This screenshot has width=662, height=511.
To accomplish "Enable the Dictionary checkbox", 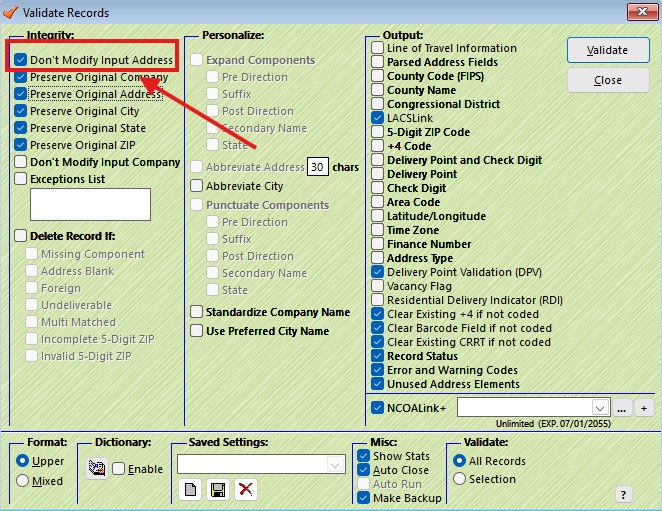I will click(118, 468).
